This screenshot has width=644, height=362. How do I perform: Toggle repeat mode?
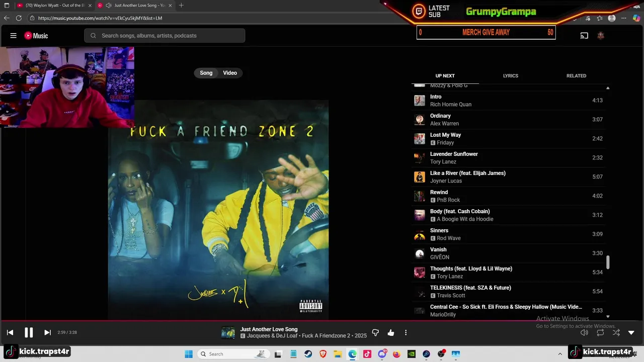(x=600, y=332)
